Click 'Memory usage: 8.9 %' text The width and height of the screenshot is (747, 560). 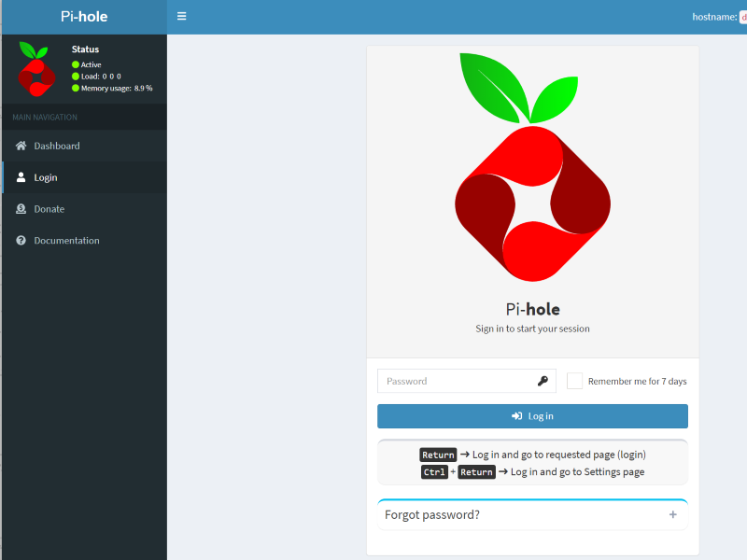pyautogui.click(x=117, y=88)
